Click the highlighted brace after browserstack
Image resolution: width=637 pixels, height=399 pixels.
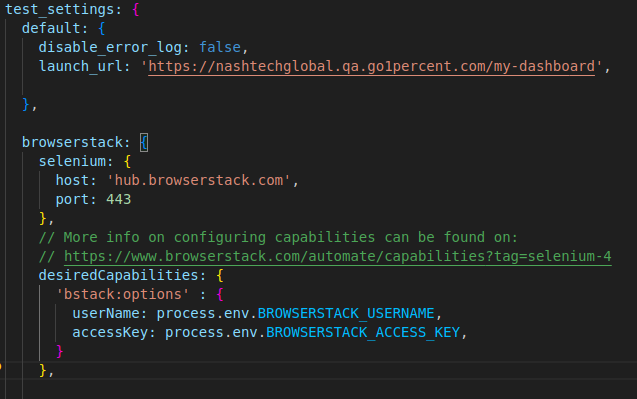click(144, 143)
